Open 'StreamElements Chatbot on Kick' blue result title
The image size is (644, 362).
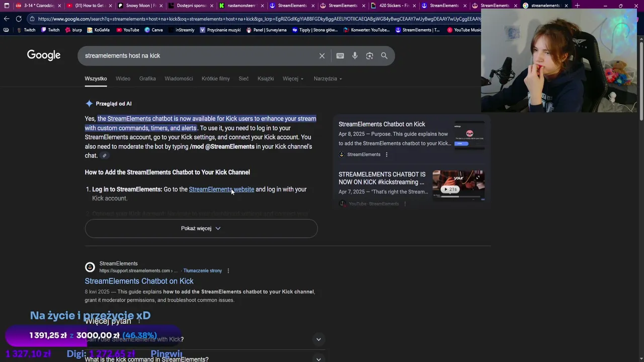139,281
